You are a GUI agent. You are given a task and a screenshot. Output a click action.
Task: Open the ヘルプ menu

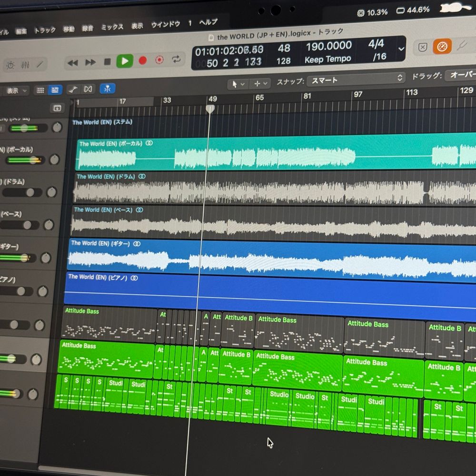208,22
